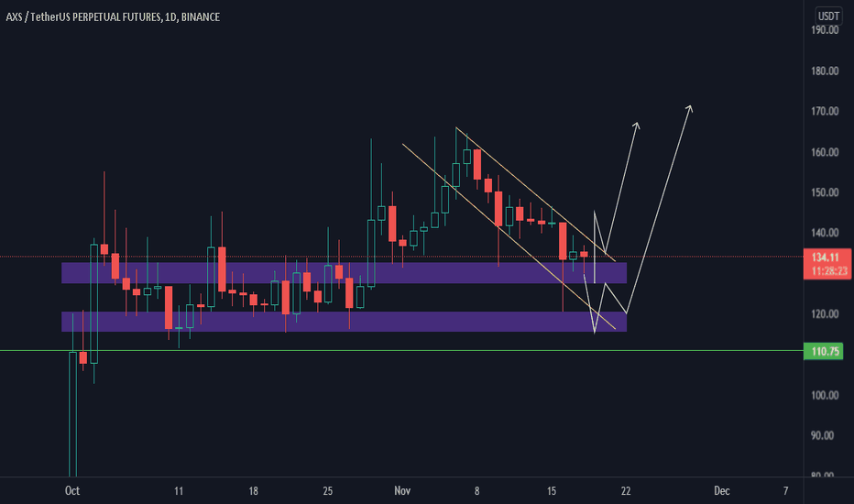Click the 11:28:23 candle countdown timer
The image size is (854, 504).
[x=829, y=271]
